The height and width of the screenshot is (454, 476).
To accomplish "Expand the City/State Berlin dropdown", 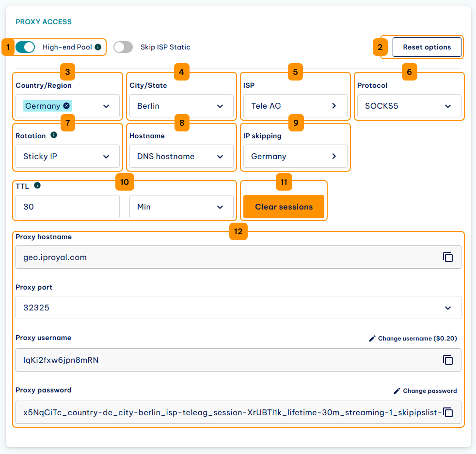I will point(181,106).
